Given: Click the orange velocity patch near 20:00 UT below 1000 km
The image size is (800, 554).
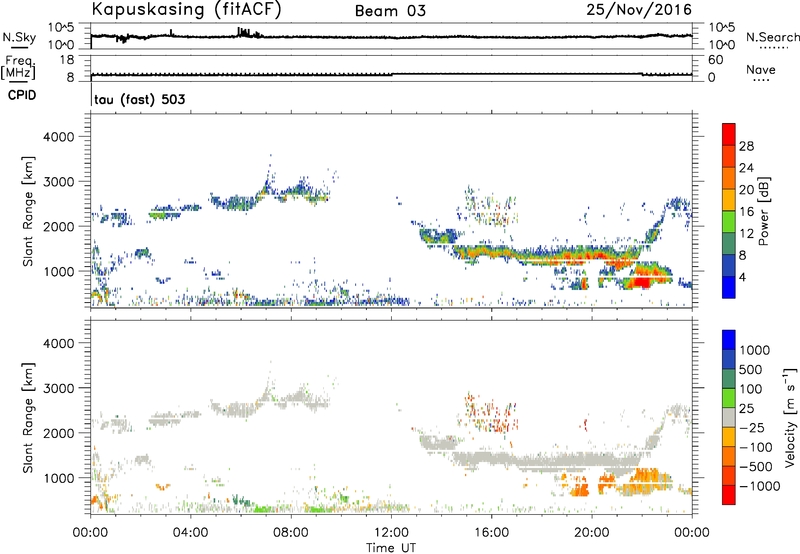Looking at the screenshot, I should (x=580, y=491).
